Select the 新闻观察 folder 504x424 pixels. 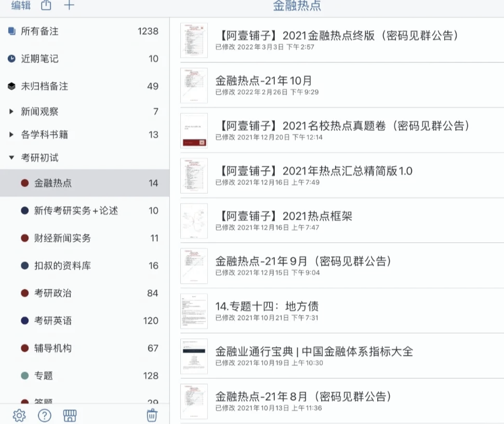(85, 112)
